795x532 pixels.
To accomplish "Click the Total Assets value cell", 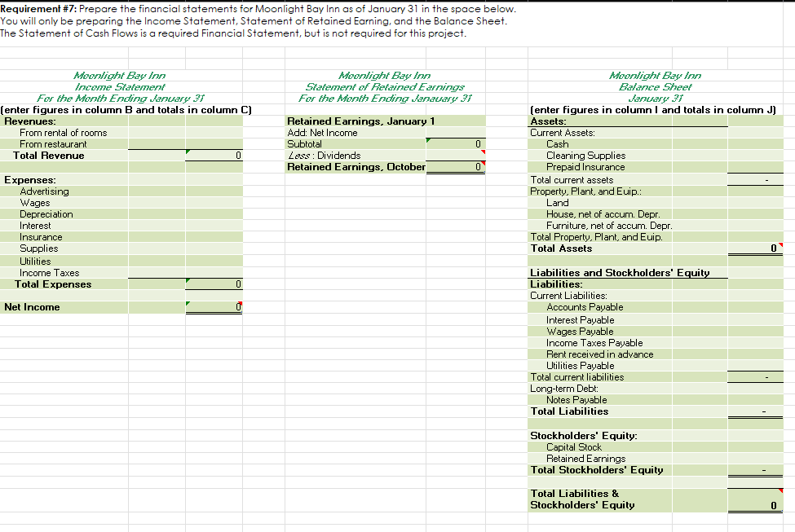I will 755,248.
